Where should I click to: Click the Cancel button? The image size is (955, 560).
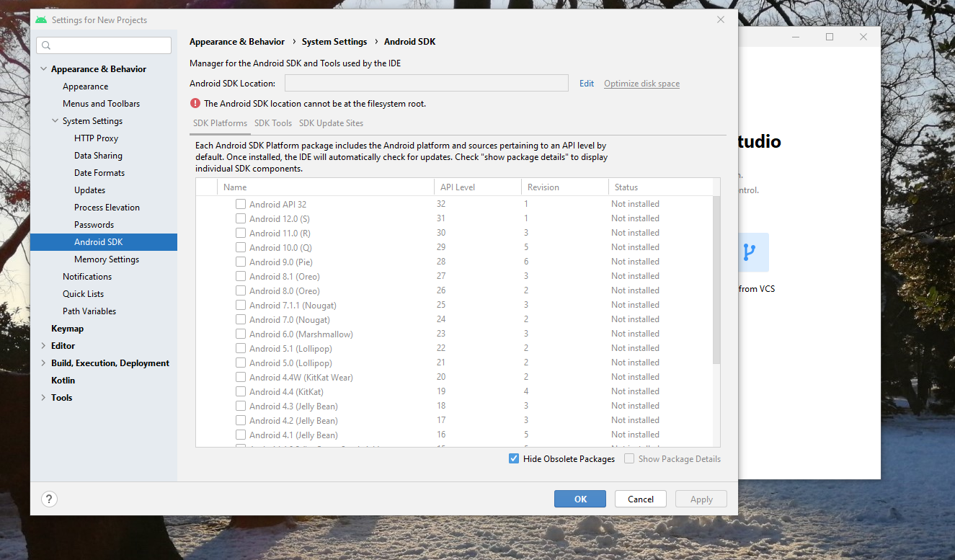pos(641,499)
